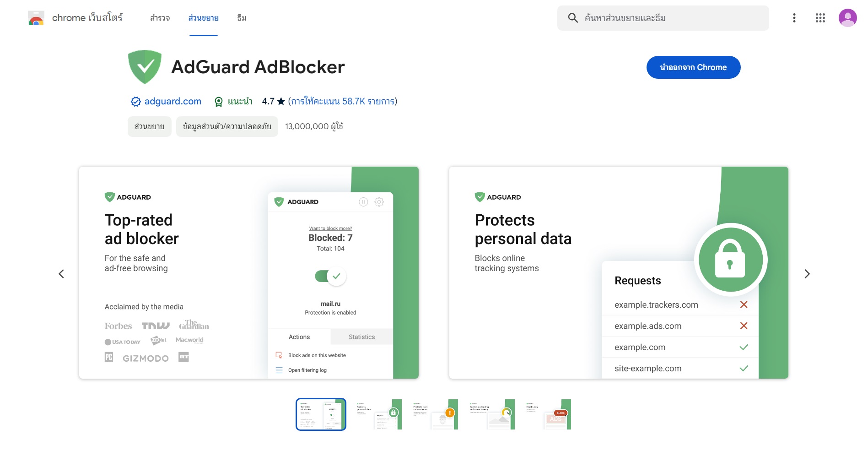The height and width of the screenshot is (473, 868).
Task: Go to next screenshot with right arrow
Action: 807,274
